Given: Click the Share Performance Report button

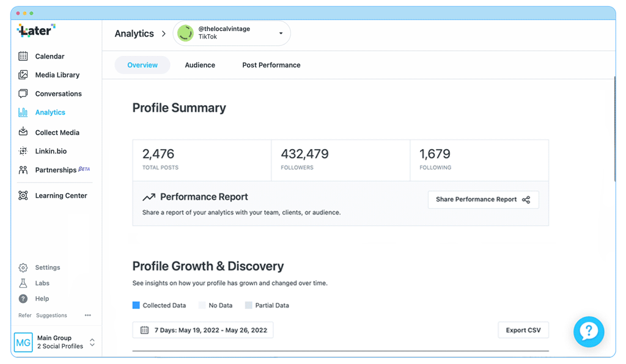Looking at the screenshot, I should [483, 200].
